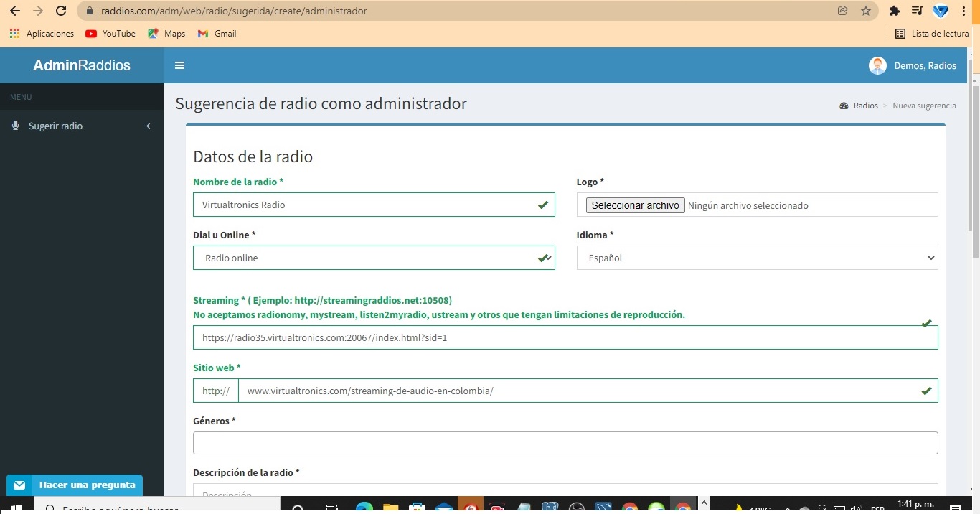The width and height of the screenshot is (980, 514).
Task: Click into the Géneros input field
Action: coord(565,443)
